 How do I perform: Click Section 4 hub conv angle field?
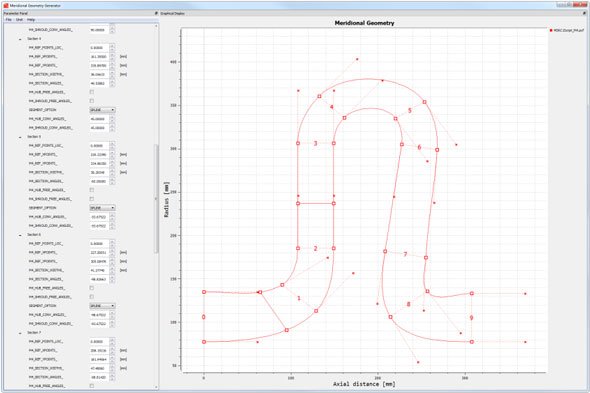coord(99,119)
